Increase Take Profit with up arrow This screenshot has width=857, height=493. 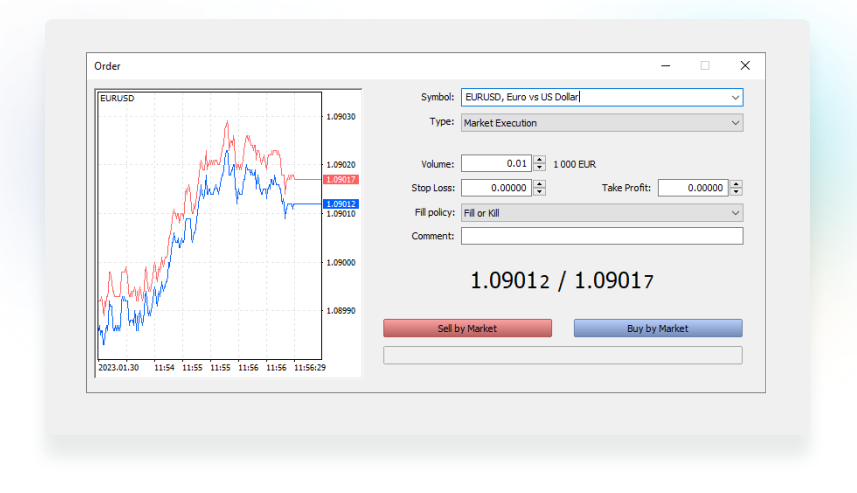point(736,184)
